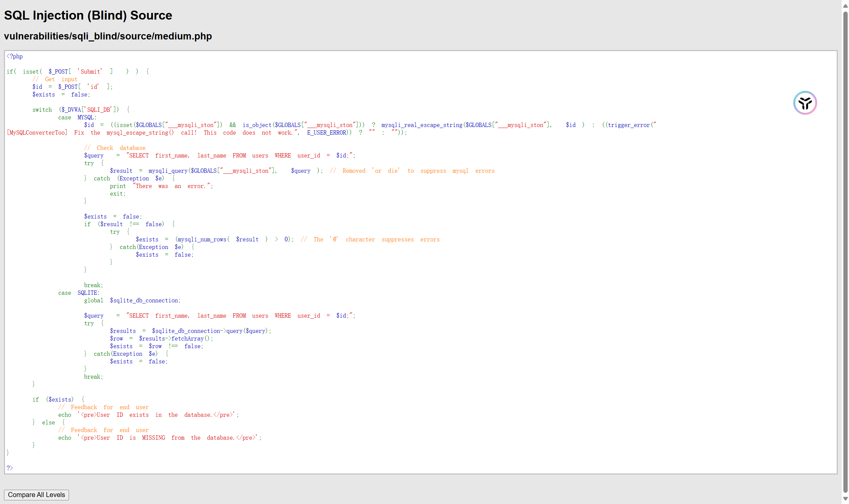Screen dimensions: 849x504
Task: Click the '$row = $results->fetchArray();' line
Action: 161,338
